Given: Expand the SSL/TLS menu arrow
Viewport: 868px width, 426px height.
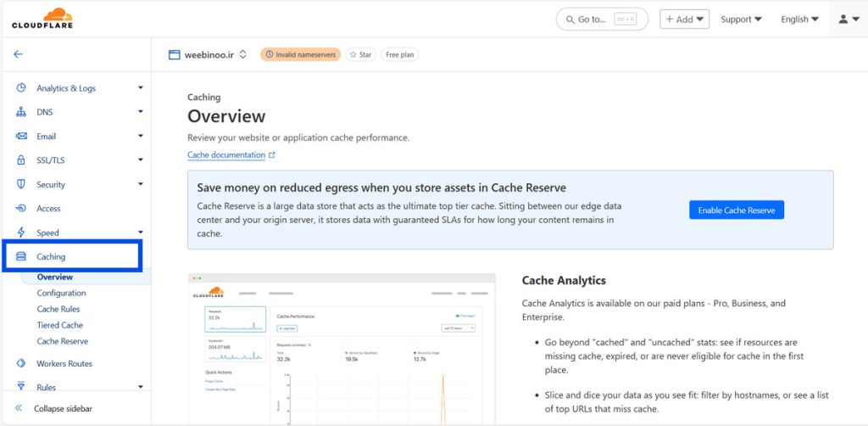Looking at the screenshot, I should tap(141, 160).
